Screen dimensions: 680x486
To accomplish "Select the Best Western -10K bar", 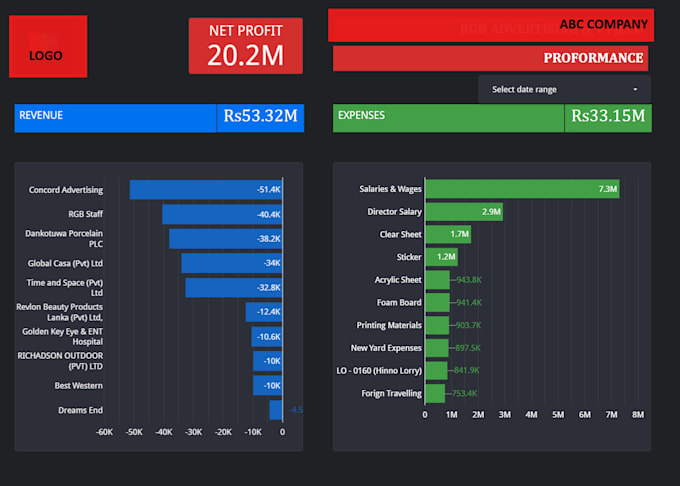I will [268, 386].
